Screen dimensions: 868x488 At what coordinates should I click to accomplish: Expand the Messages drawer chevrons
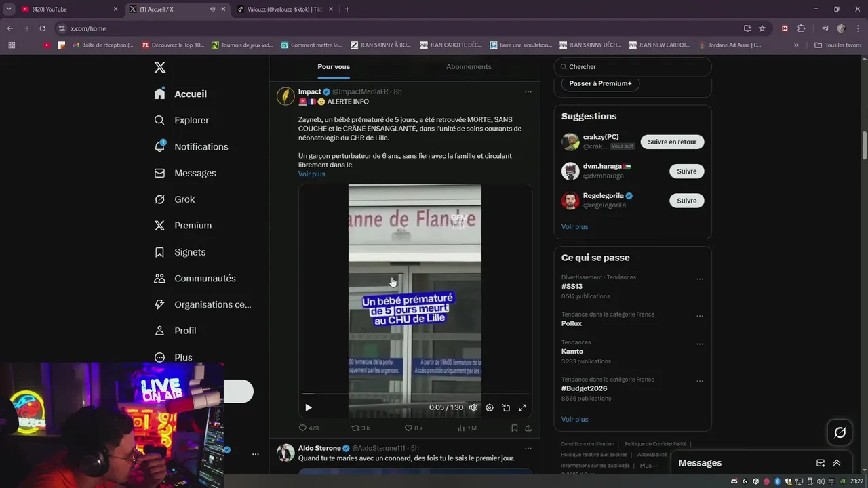tap(837, 463)
